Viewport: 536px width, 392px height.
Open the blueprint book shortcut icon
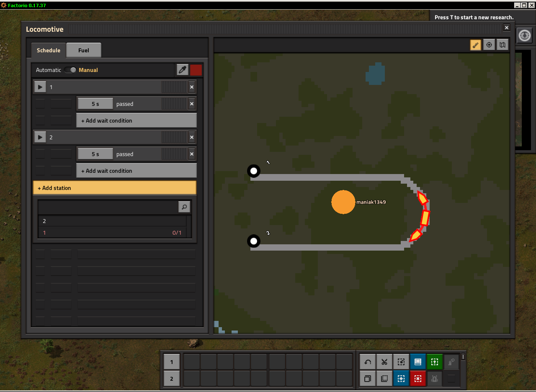418,362
